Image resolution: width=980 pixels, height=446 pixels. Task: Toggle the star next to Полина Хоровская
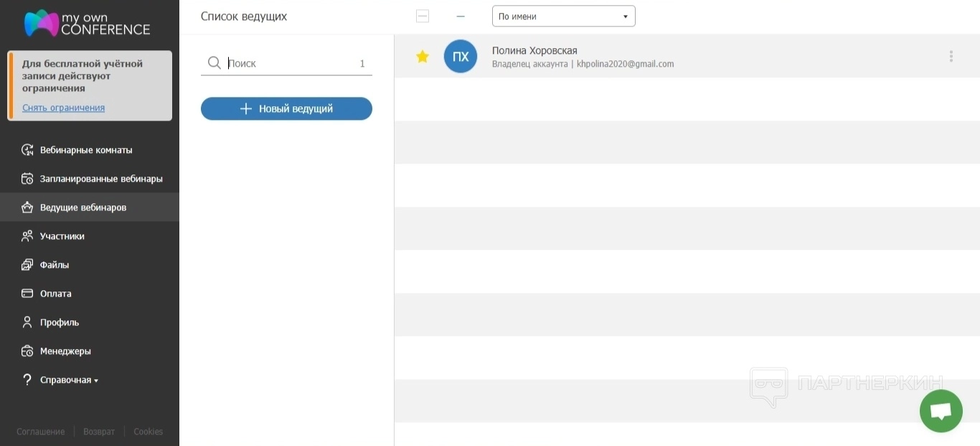pos(423,57)
